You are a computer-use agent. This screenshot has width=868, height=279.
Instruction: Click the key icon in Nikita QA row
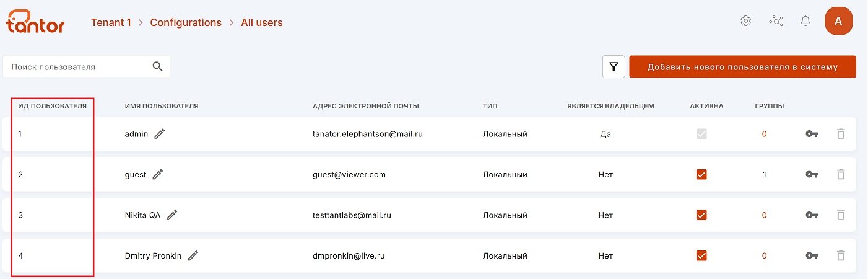pyautogui.click(x=812, y=215)
